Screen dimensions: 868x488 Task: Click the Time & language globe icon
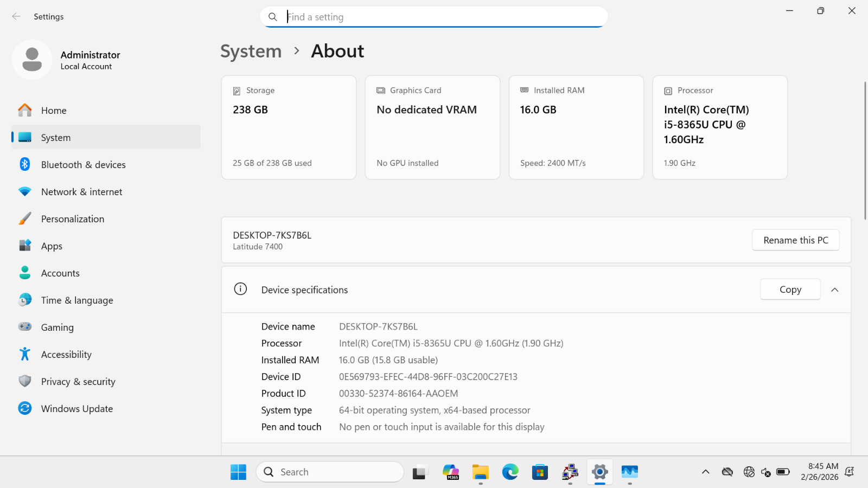[x=25, y=300]
